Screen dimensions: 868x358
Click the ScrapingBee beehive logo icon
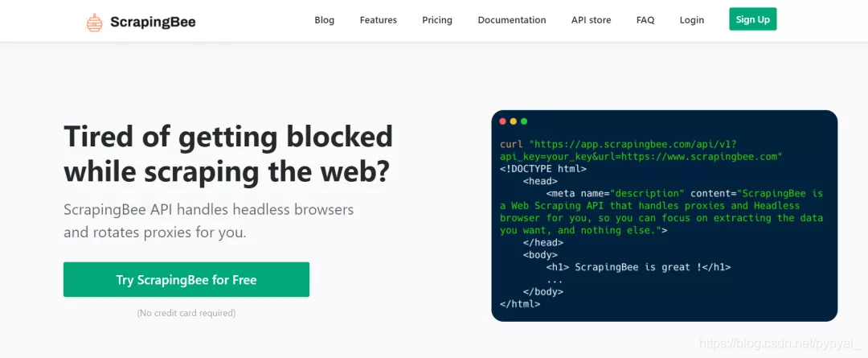coord(94,23)
